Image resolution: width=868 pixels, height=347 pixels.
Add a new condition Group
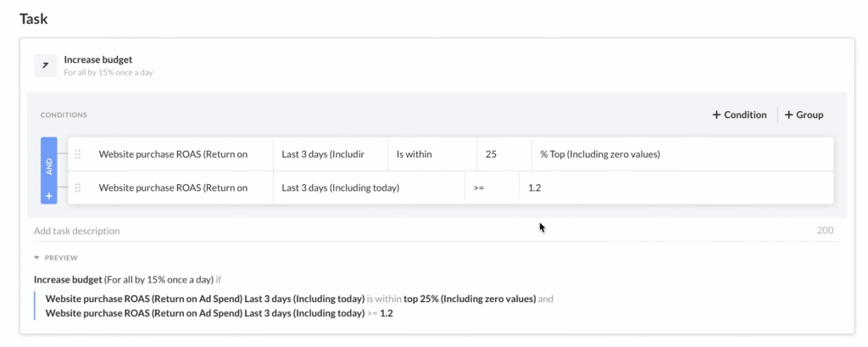(804, 115)
